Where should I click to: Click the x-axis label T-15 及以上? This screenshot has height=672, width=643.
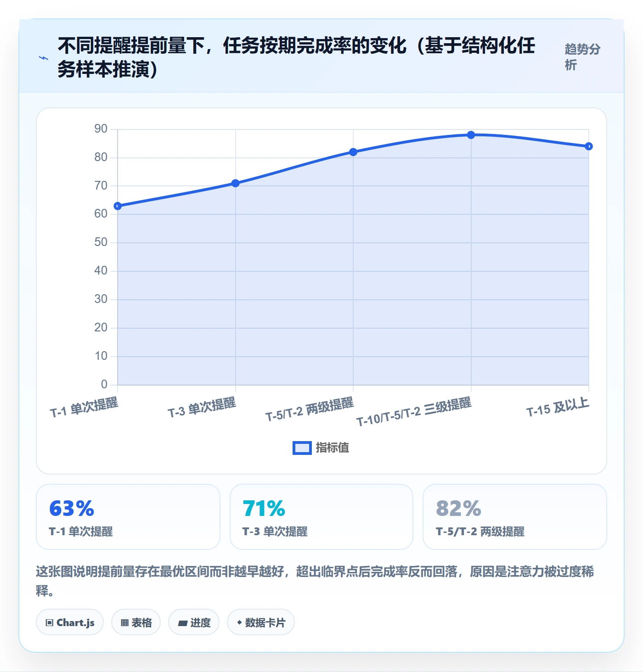point(558,407)
